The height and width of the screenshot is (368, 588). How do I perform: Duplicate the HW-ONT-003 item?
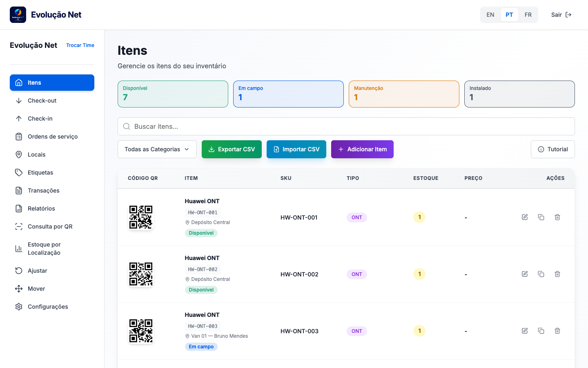click(x=541, y=331)
